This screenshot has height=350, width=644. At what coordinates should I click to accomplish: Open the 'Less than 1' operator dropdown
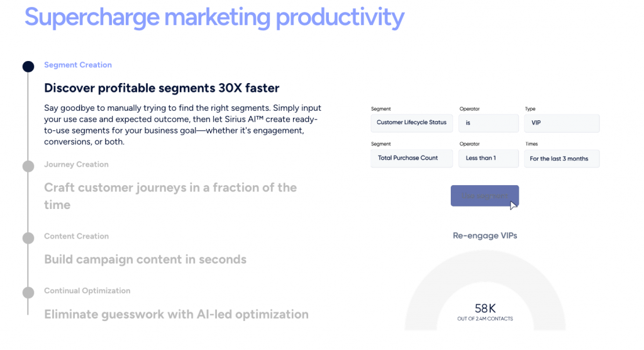489,158
